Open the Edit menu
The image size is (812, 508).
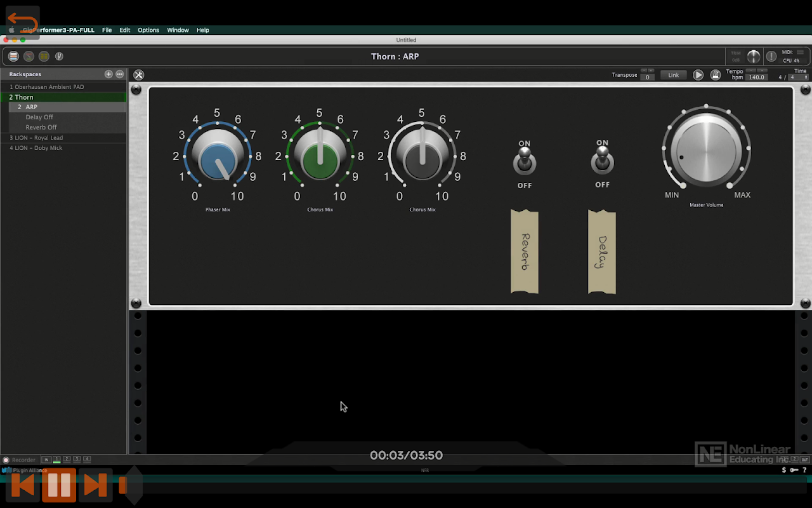125,30
